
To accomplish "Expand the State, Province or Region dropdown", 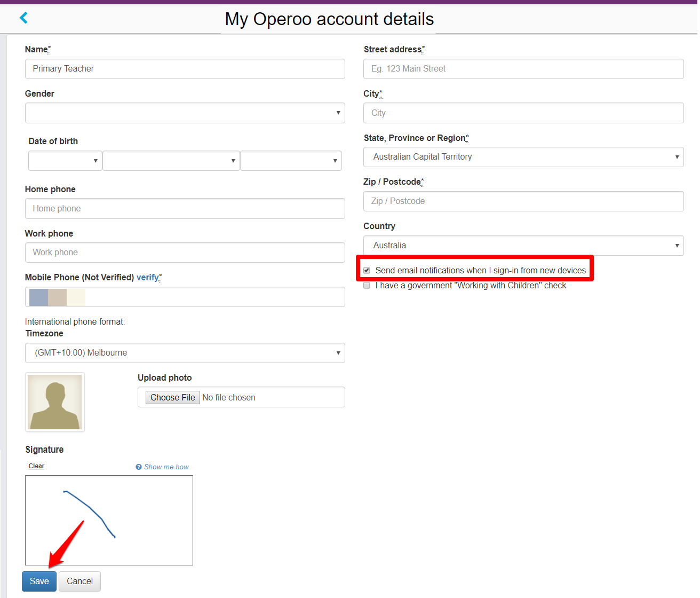I will point(523,157).
